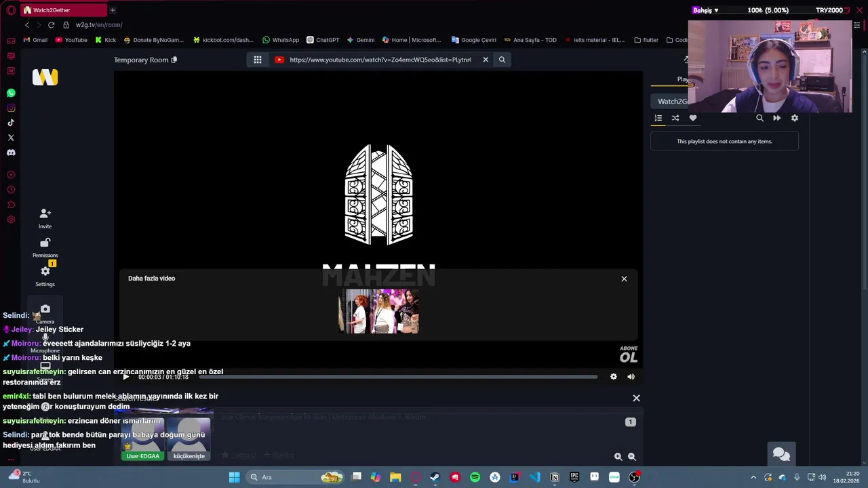Viewport: 868px width, 488px height.
Task: Skip to next playlist item
Action: click(x=777, y=118)
